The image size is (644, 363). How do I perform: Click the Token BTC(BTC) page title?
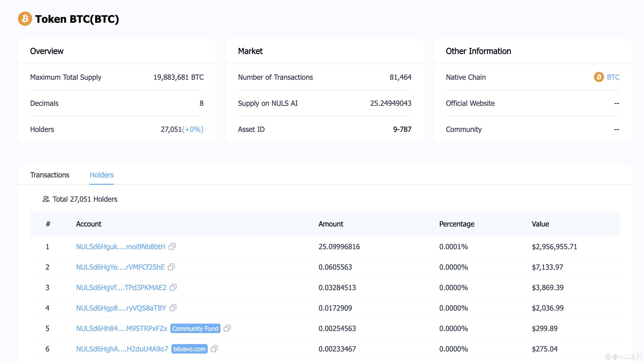(x=77, y=19)
